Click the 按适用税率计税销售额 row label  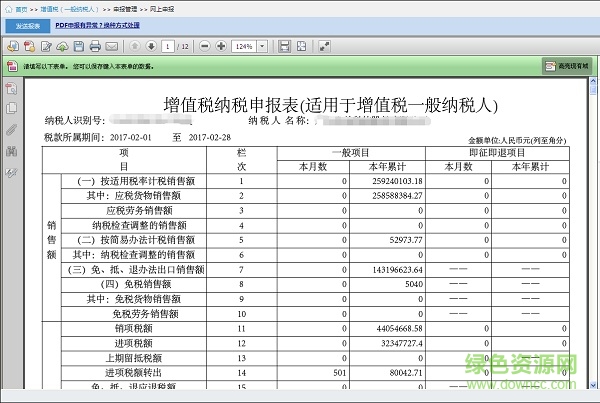(136, 181)
